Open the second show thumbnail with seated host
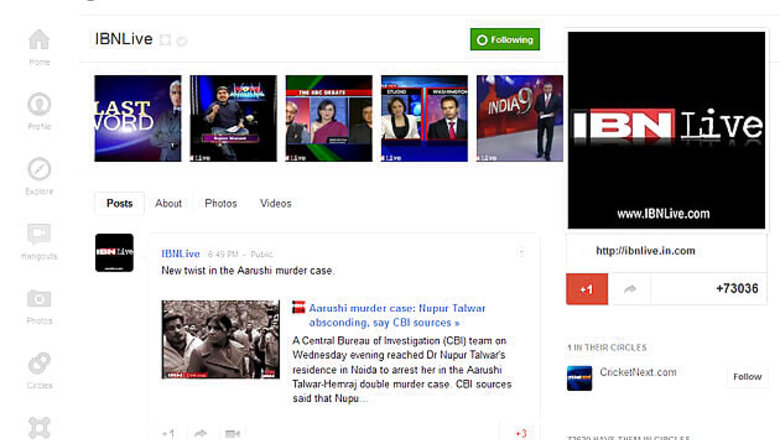Screen dimensions: 780x440 [233, 118]
